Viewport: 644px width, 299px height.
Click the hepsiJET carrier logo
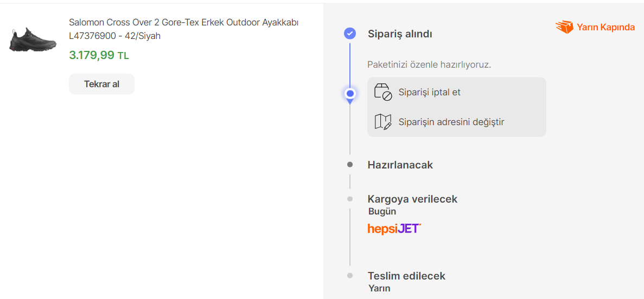pyautogui.click(x=394, y=229)
